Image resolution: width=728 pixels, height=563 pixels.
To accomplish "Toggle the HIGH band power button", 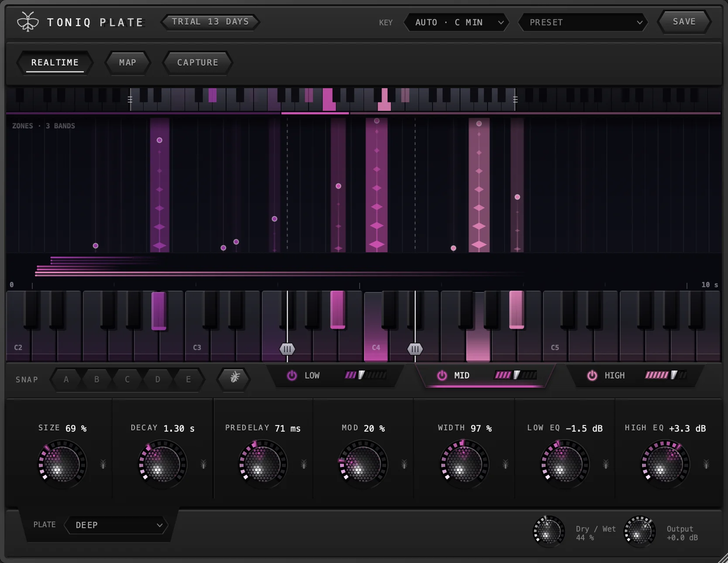I will click(592, 375).
